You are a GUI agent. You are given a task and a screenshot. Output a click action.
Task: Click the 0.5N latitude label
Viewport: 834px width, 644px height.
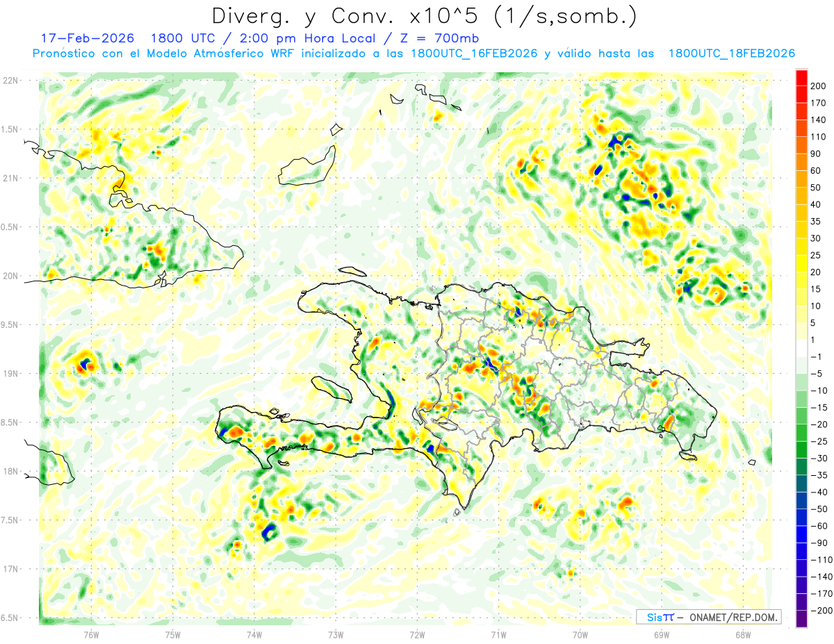tap(10, 227)
